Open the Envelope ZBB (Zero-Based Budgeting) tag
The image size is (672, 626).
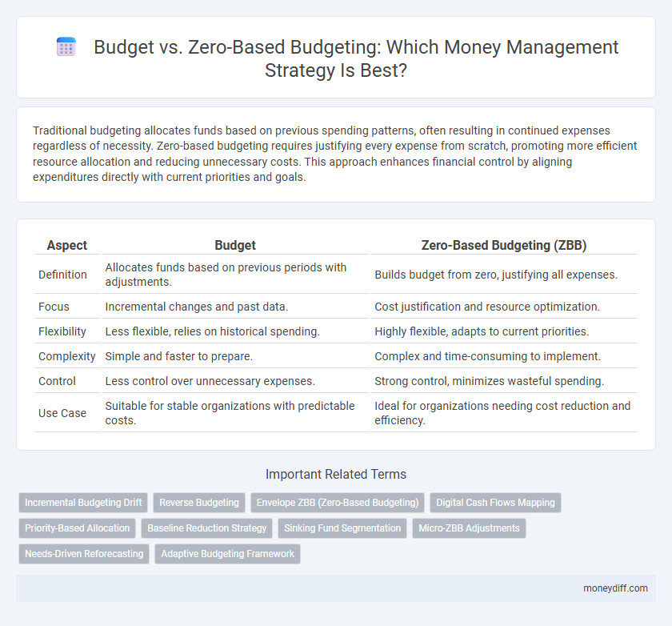[337, 503]
